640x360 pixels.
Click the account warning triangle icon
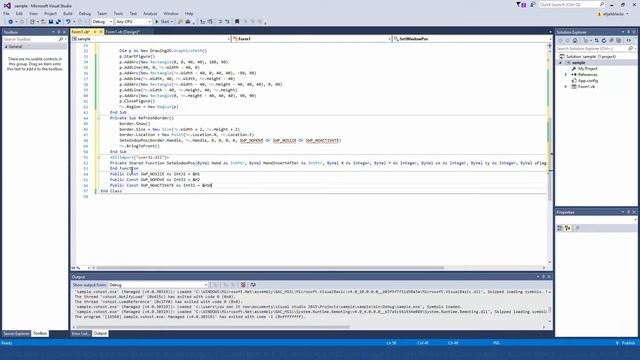coord(600,14)
